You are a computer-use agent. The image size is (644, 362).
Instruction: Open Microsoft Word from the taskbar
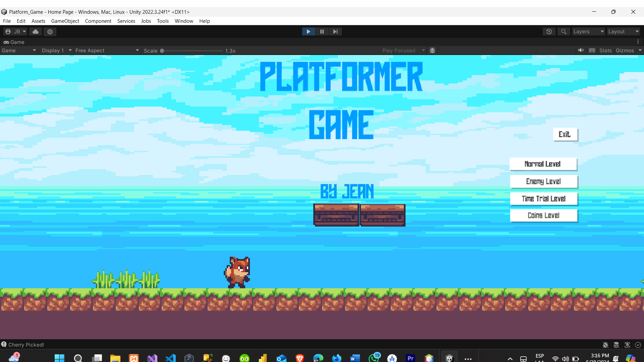tap(355, 358)
